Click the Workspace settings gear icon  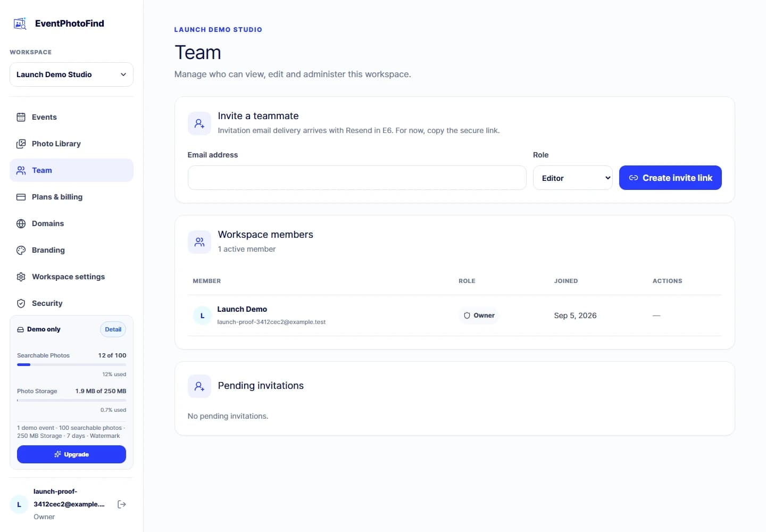[x=21, y=277]
